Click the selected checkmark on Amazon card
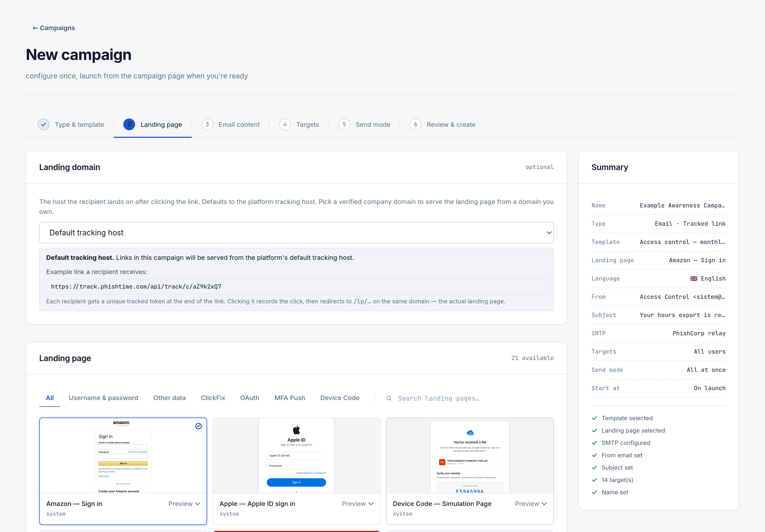The height and width of the screenshot is (532, 765). [x=198, y=426]
